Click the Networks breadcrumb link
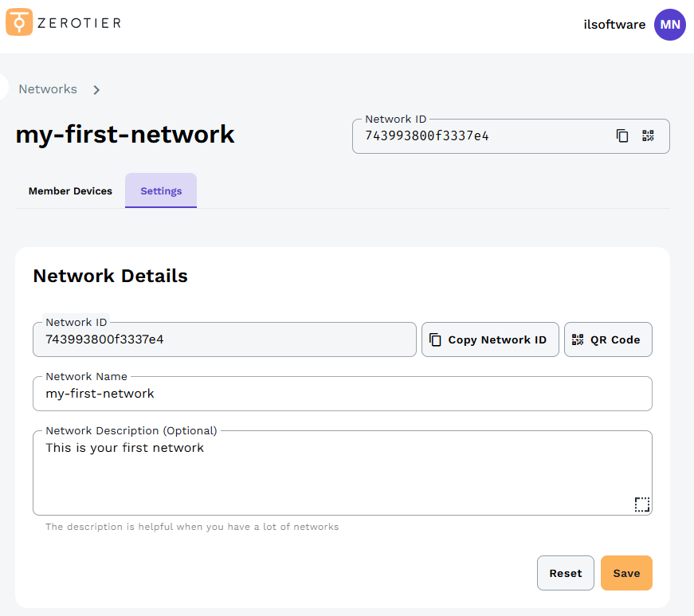This screenshot has width=694, height=616. pos(48,89)
